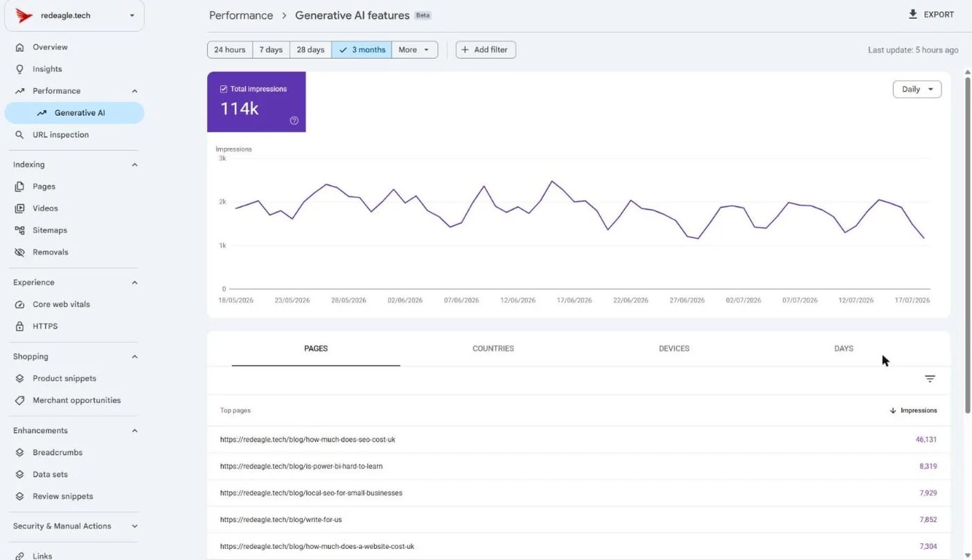Image resolution: width=972 pixels, height=560 pixels.
Task: Click the plus icon of Add filter
Action: pyautogui.click(x=465, y=50)
